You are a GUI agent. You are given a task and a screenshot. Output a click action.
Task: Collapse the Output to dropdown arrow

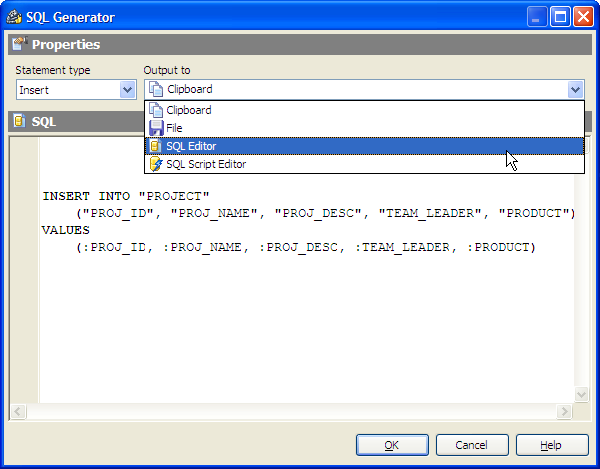pyautogui.click(x=575, y=89)
